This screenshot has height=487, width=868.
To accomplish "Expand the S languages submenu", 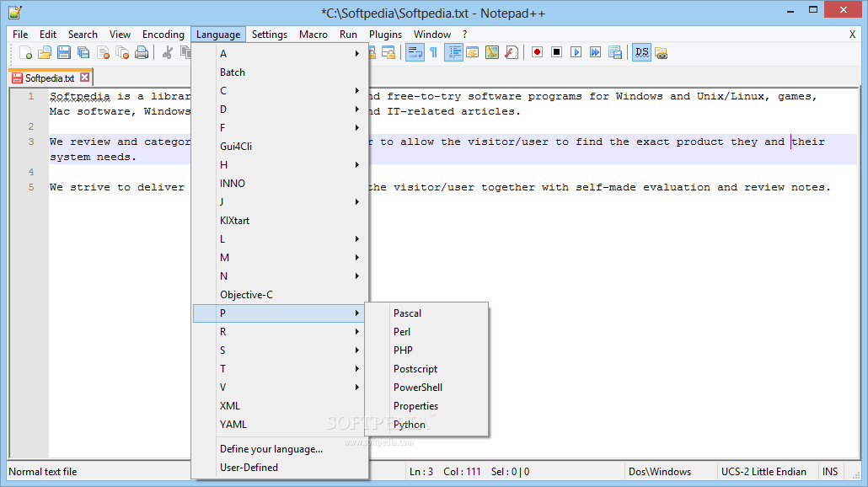I will 281,351.
